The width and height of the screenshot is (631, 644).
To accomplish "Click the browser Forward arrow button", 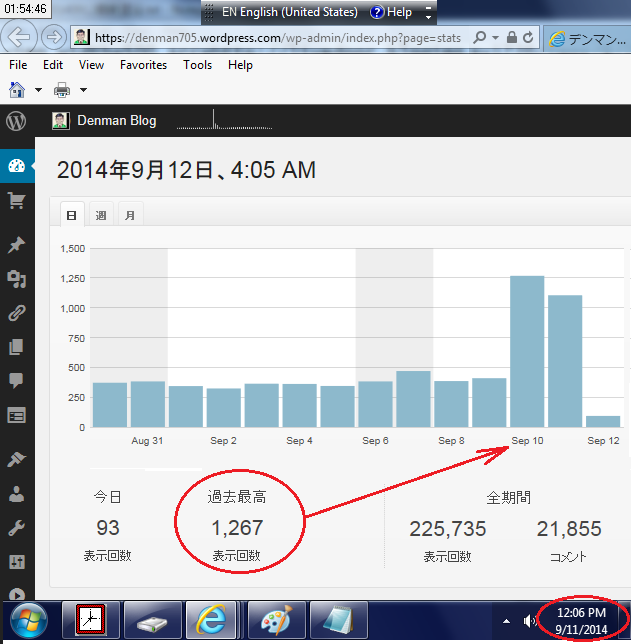I will pyautogui.click(x=53, y=38).
